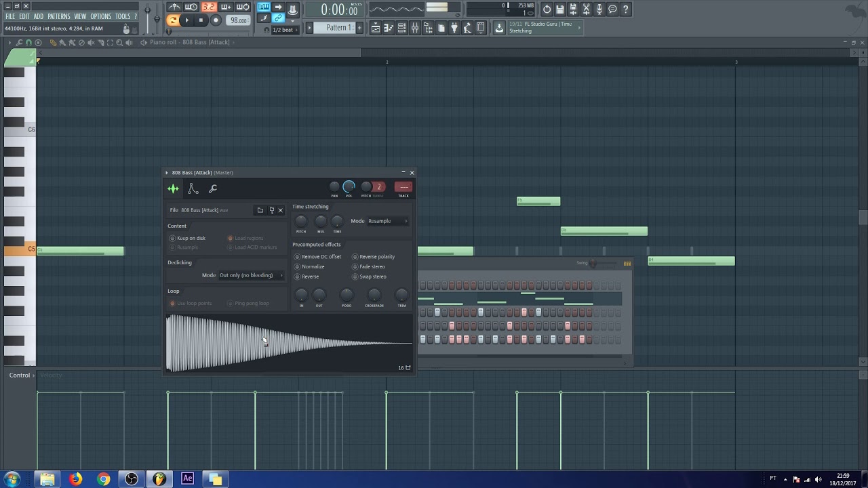Image resolution: width=868 pixels, height=488 pixels.
Task: Open the Declicking Mode dropdown
Action: (251, 275)
